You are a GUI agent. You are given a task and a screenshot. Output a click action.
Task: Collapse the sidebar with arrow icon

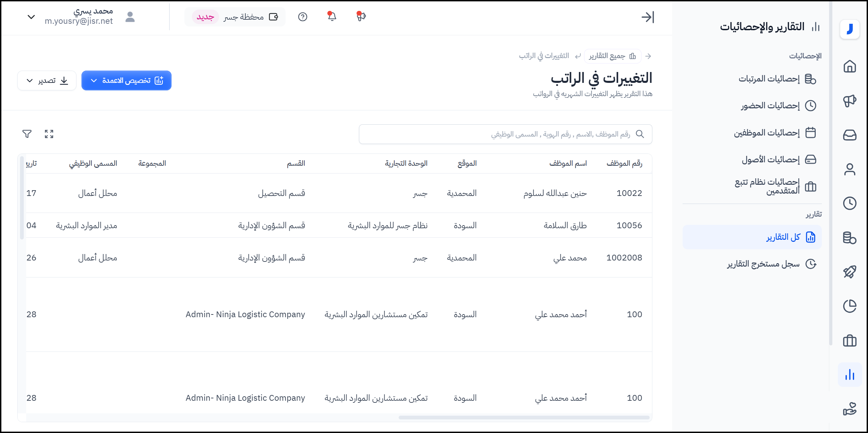[x=648, y=17]
